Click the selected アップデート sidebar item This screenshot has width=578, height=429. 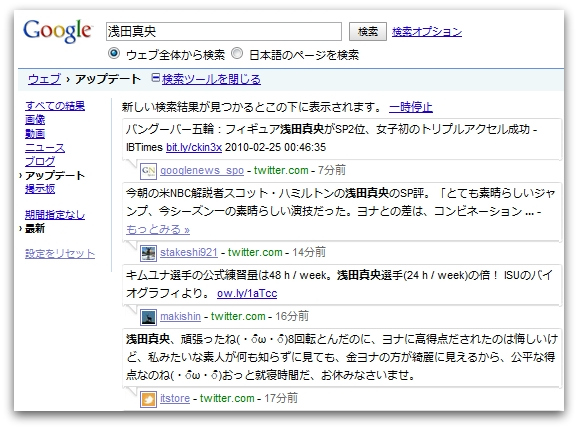pyautogui.click(x=55, y=175)
